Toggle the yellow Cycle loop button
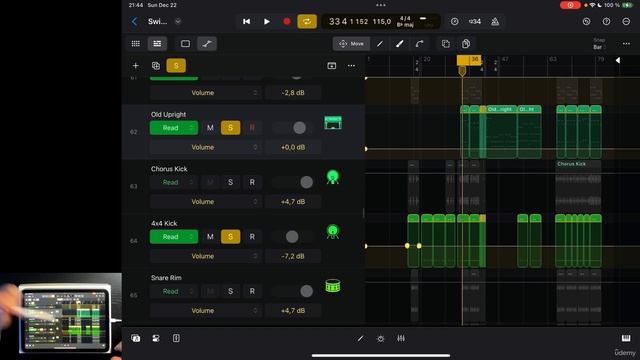Viewport: 640px width, 360px height. click(307, 22)
